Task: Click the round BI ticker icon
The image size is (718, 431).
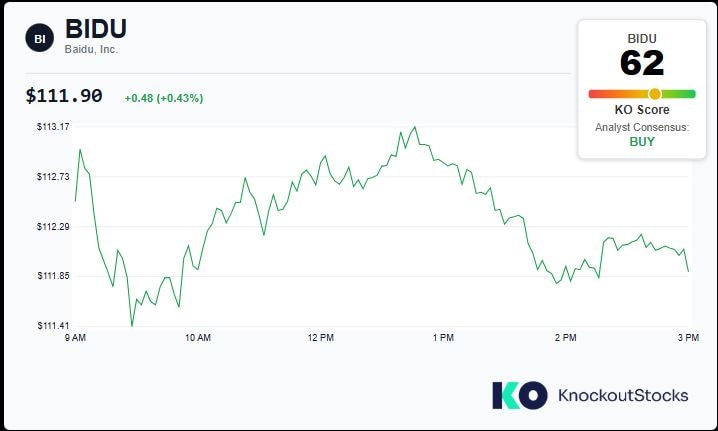Action: coord(40,38)
